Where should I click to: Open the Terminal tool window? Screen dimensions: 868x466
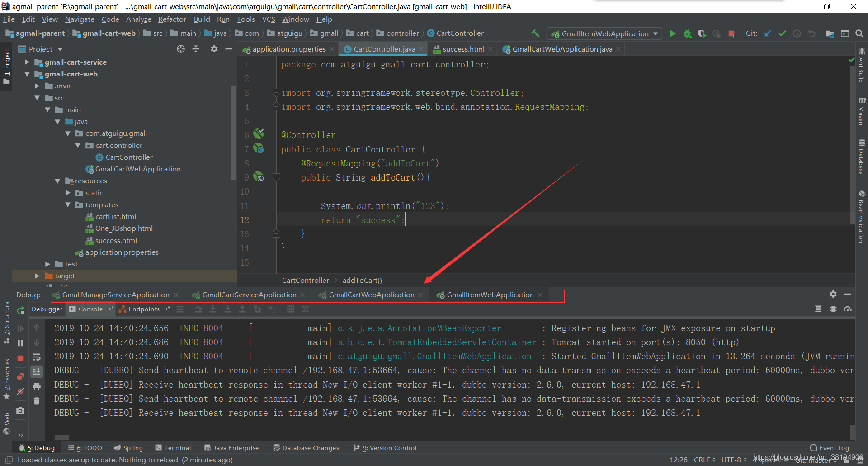pyautogui.click(x=173, y=447)
